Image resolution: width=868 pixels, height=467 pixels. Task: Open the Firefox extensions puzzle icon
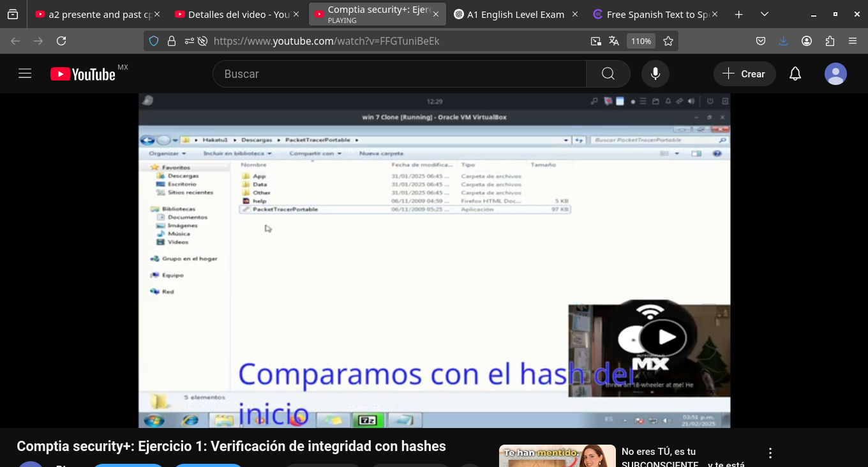[x=830, y=41]
